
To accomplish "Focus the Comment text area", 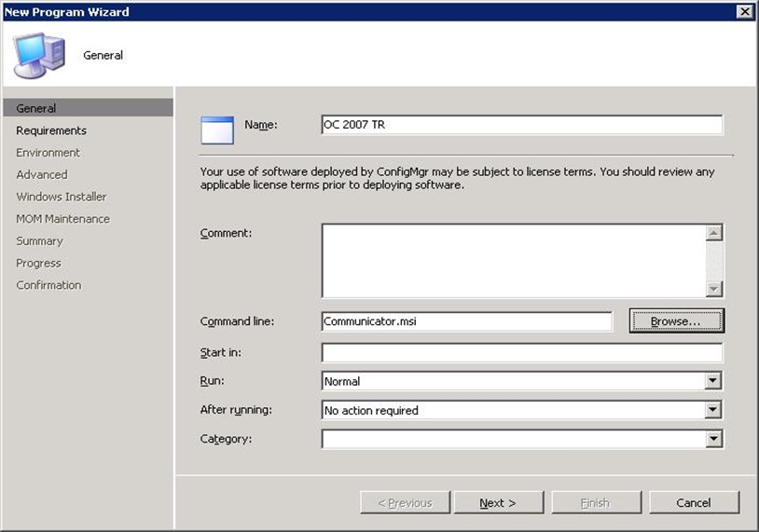I will pos(513,260).
